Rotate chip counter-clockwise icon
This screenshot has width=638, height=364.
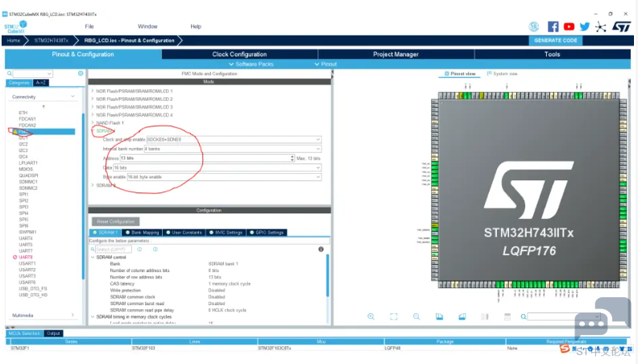coord(462,316)
